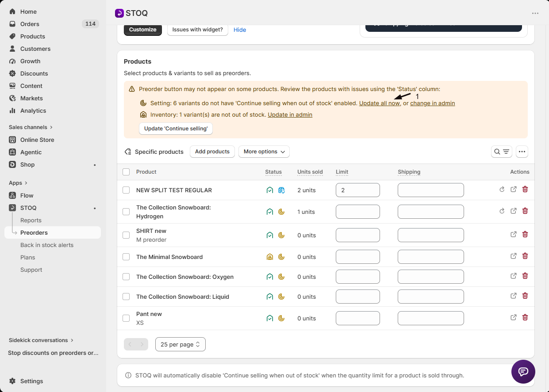Click the Markets globe icon
This screenshot has width=549, height=392.
(x=12, y=98)
